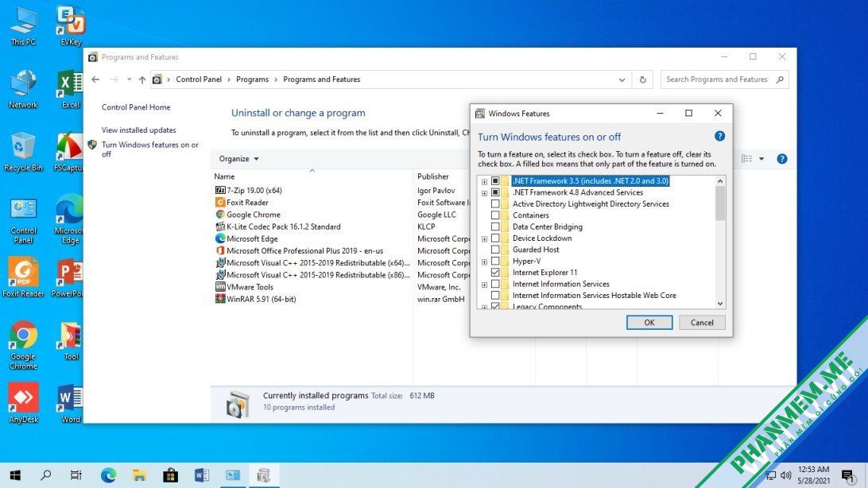Open Google Chrome desktop shortcut
The width and height of the screenshot is (868, 488).
(23, 345)
